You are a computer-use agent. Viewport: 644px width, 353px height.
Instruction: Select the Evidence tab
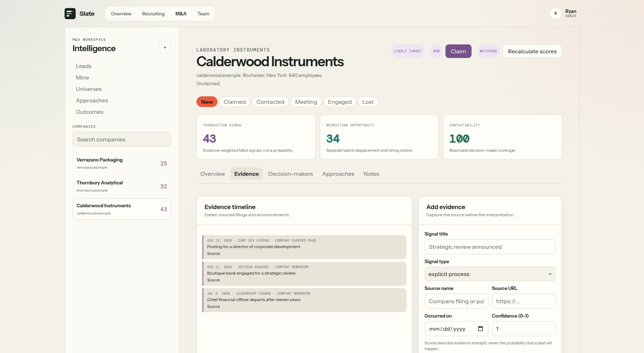(247, 174)
